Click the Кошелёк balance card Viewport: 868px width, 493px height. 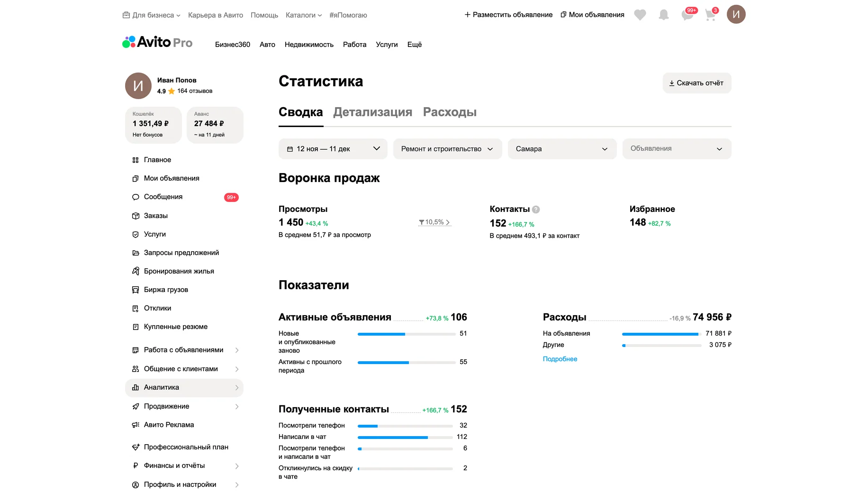point(154,125)
